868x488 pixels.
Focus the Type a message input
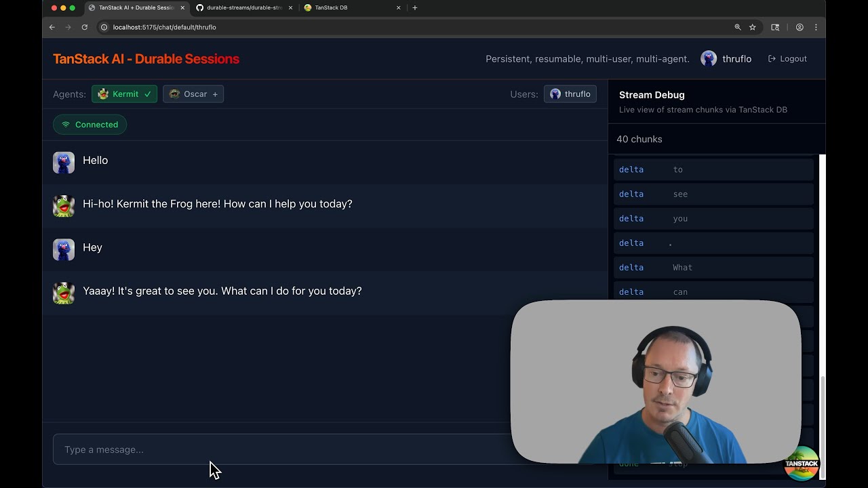click(x=281, y=449)
